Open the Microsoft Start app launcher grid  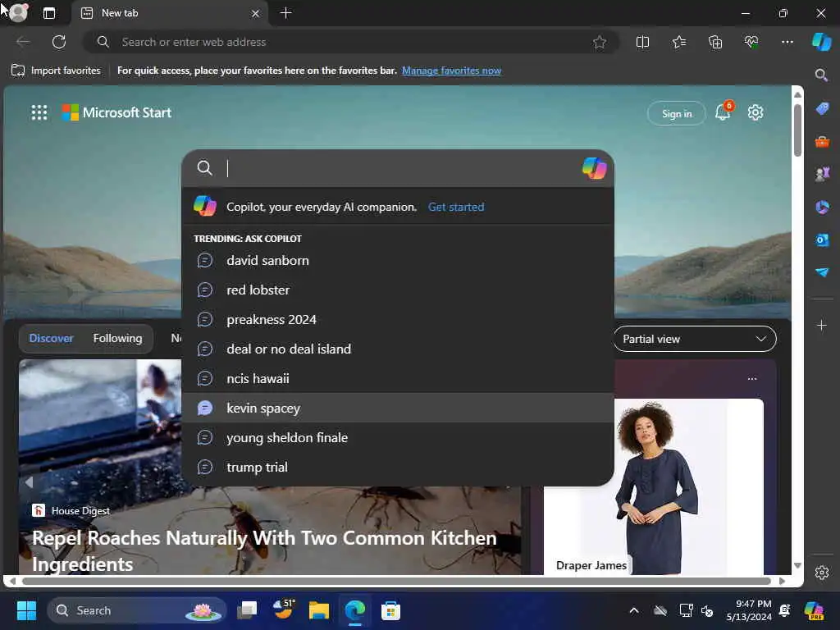point(39,112)
